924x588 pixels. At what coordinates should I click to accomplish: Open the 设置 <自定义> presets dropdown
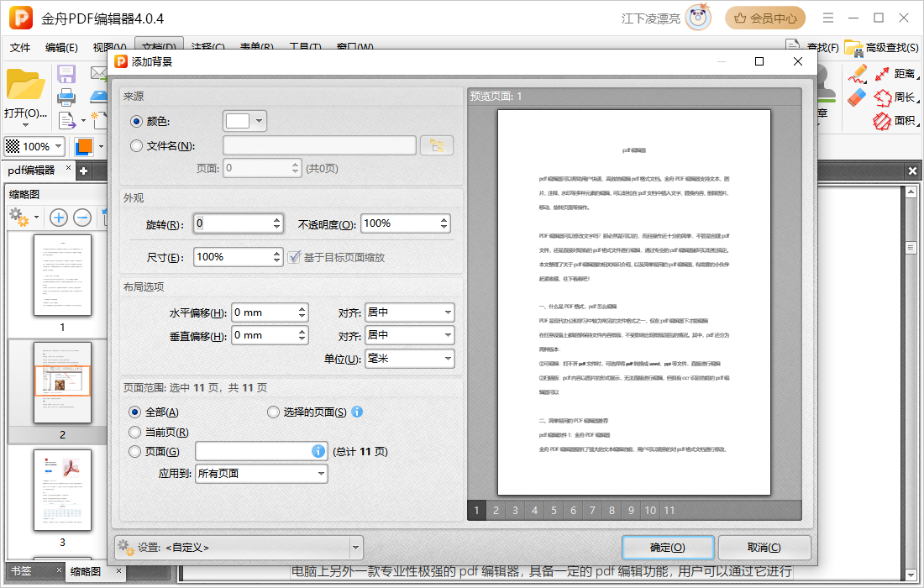[355, 548]
